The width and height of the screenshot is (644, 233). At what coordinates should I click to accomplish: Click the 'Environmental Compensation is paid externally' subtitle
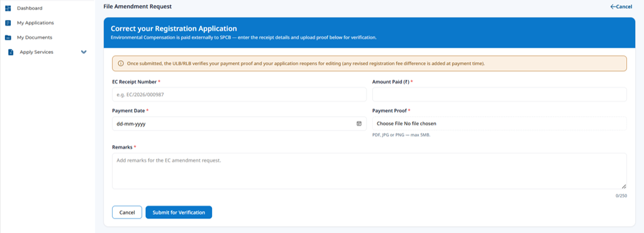[243, 38]
